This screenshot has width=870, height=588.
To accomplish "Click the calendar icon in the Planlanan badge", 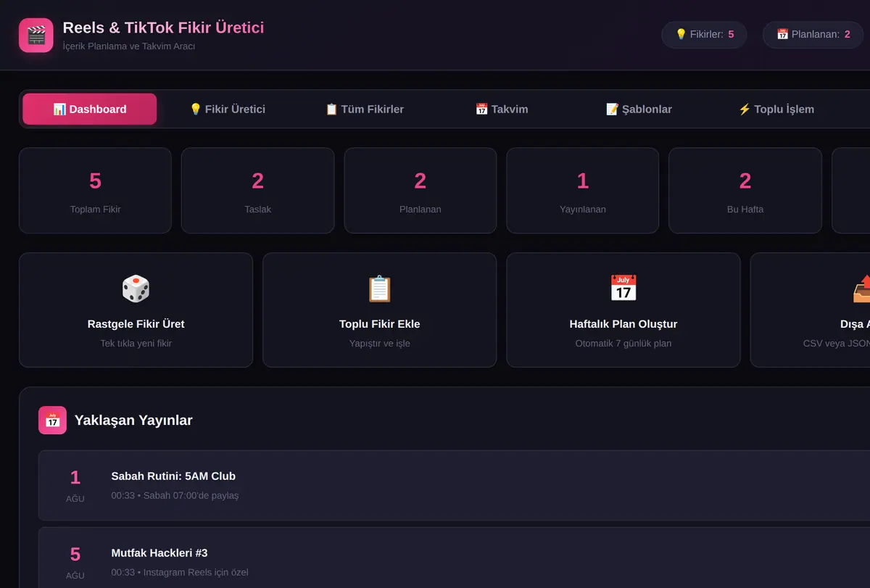I will point(782,35).
